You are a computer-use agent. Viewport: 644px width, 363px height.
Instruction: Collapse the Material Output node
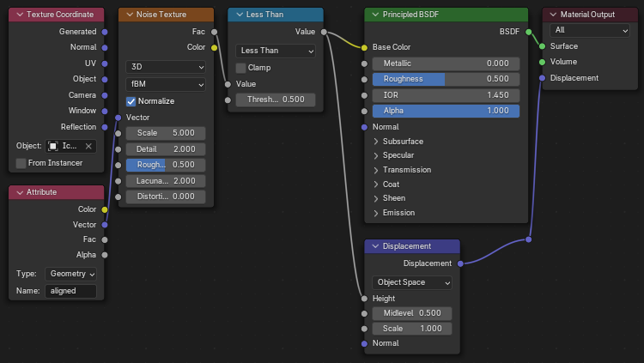553,15
